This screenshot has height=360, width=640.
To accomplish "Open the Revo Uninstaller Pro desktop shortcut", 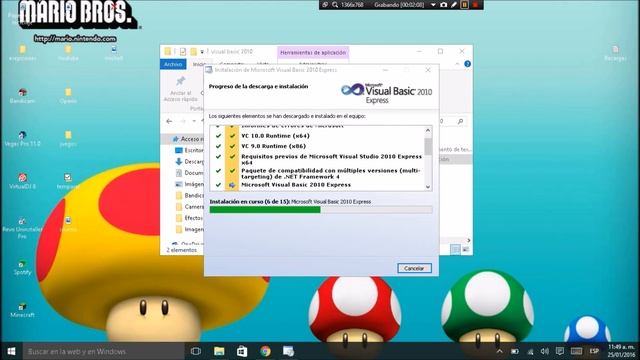I will coord(22,228).
